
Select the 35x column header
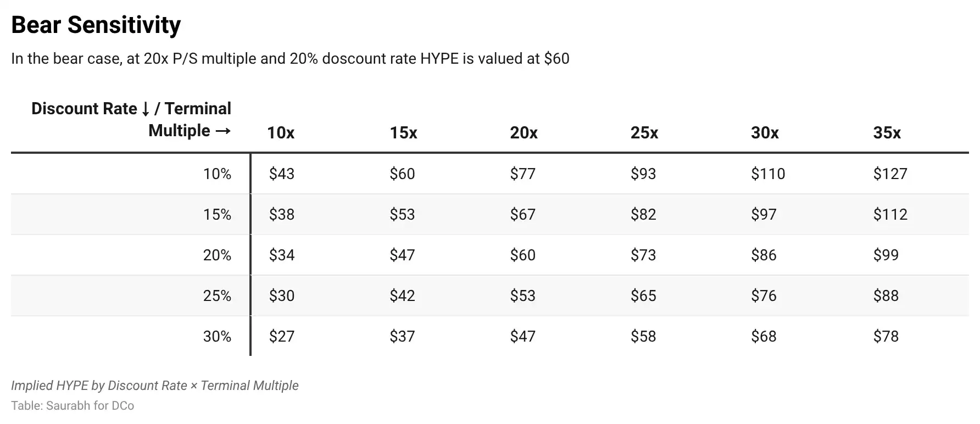click(887, 133)
